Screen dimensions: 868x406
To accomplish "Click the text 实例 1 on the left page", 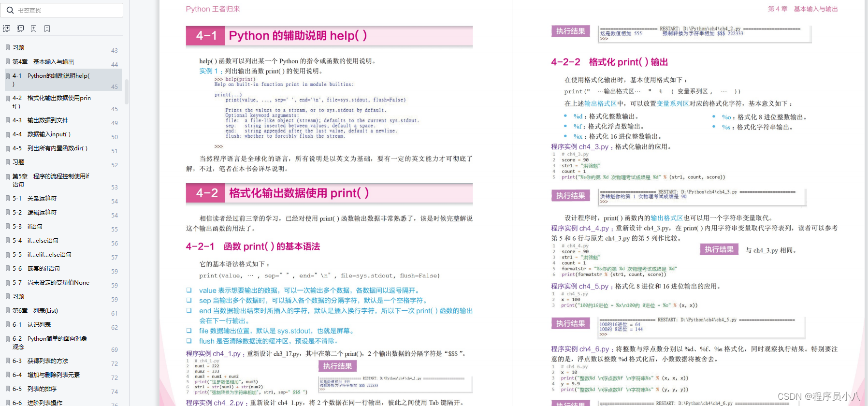I will [209, 71].
